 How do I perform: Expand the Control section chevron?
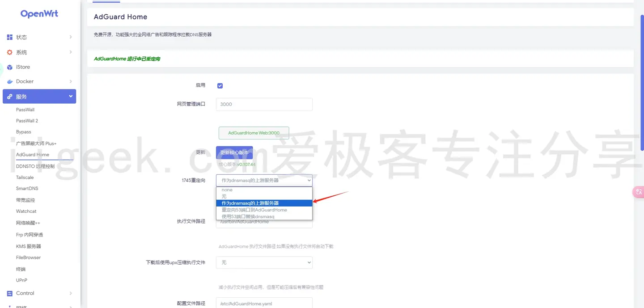tap(70, 293)
